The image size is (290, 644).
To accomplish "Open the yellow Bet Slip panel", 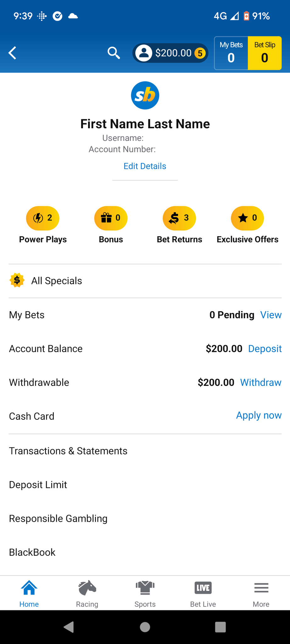I will pyautogui.click(x=265, y=53).
